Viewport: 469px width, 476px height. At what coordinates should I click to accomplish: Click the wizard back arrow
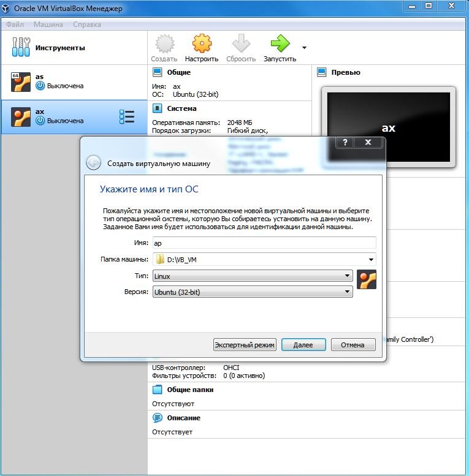tap(93, 163)
